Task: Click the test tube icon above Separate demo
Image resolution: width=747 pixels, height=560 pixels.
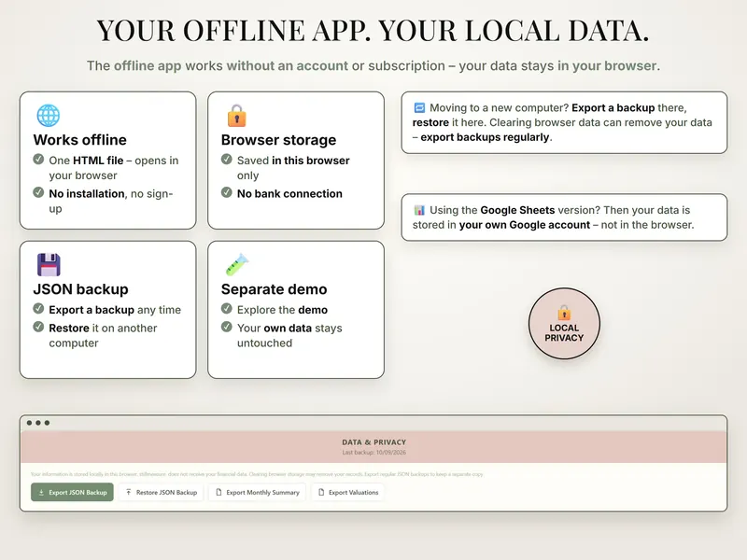Action: [x=237, y=264]
